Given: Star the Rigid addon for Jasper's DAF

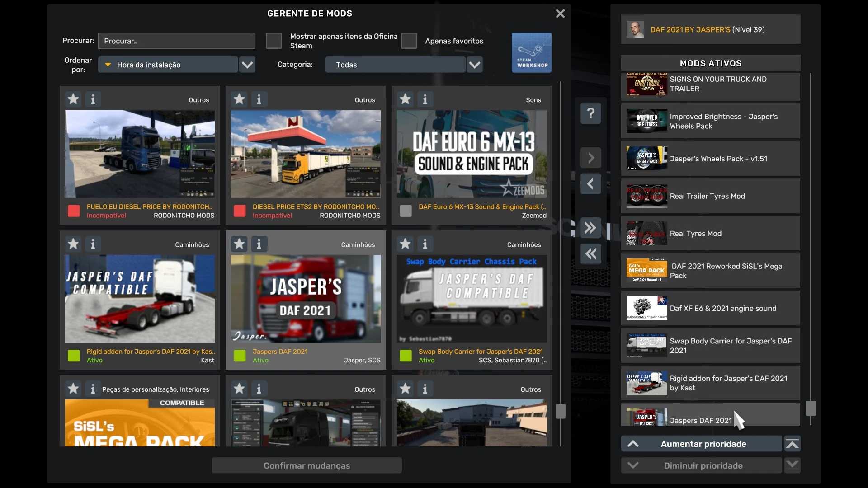Looking at the screenshot, I should tap(73, 244).
